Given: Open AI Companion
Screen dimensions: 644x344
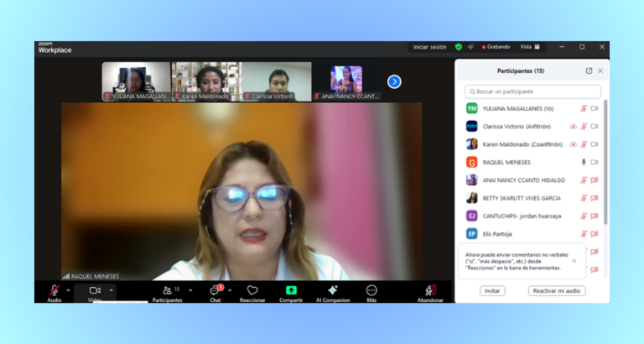Looking at the screenshot, I should [333, 291].
